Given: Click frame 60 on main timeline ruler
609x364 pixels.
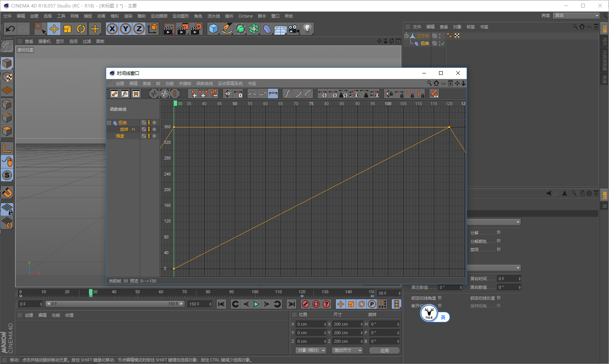Looking at the screenshot, I should [x=161, y=292].
